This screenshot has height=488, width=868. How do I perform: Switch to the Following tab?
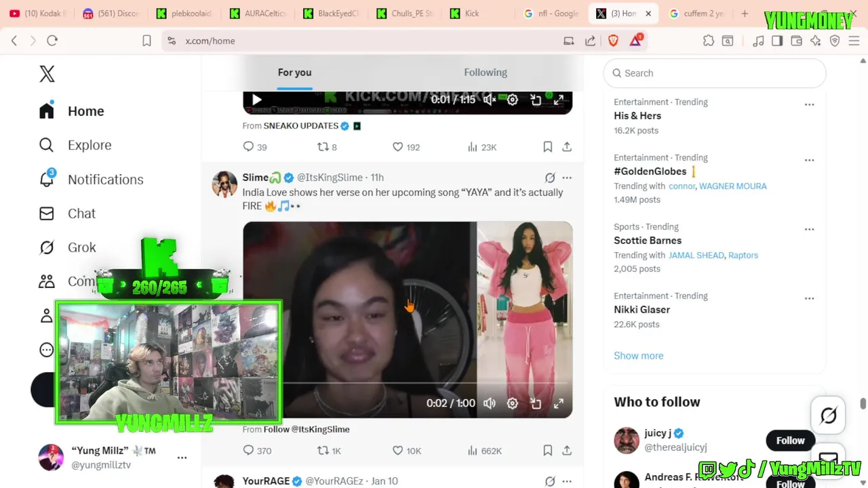pos(486,73)
